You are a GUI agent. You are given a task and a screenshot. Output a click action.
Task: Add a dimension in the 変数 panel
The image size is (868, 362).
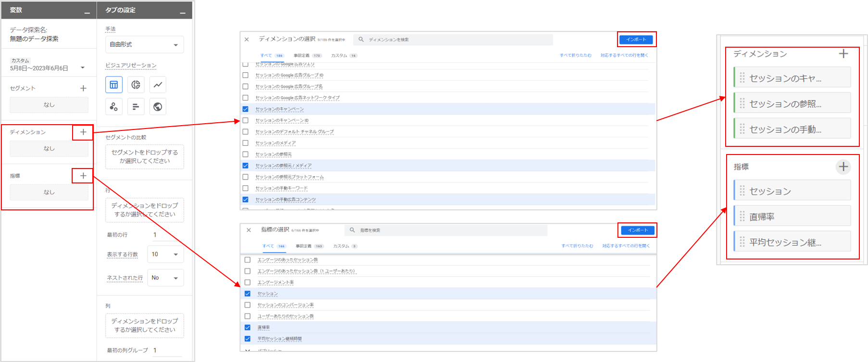(83, 132)
